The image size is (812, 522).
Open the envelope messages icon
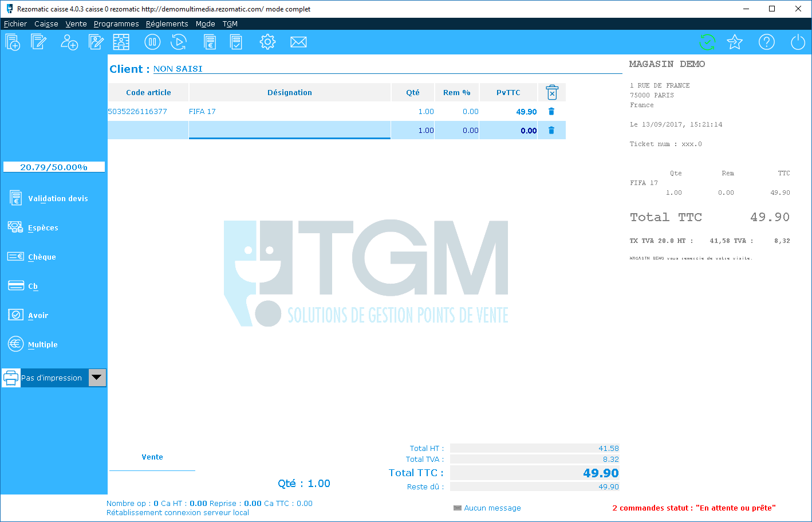pyautogui.click(x=298, y=42)
